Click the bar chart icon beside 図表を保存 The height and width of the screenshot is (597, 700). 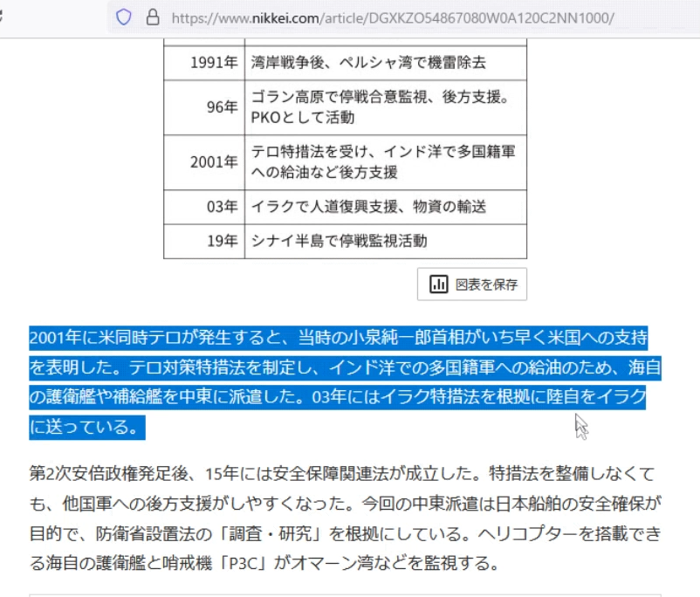point(439,284)
